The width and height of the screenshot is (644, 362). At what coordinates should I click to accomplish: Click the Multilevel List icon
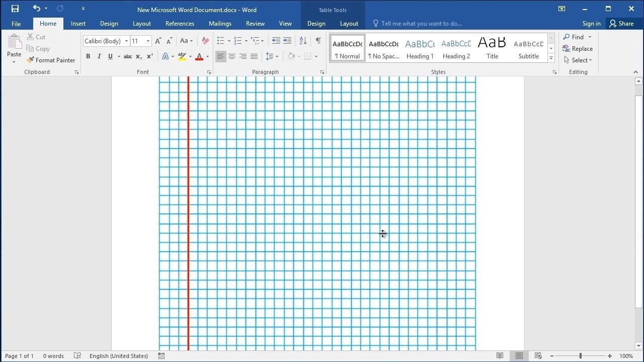255,41
